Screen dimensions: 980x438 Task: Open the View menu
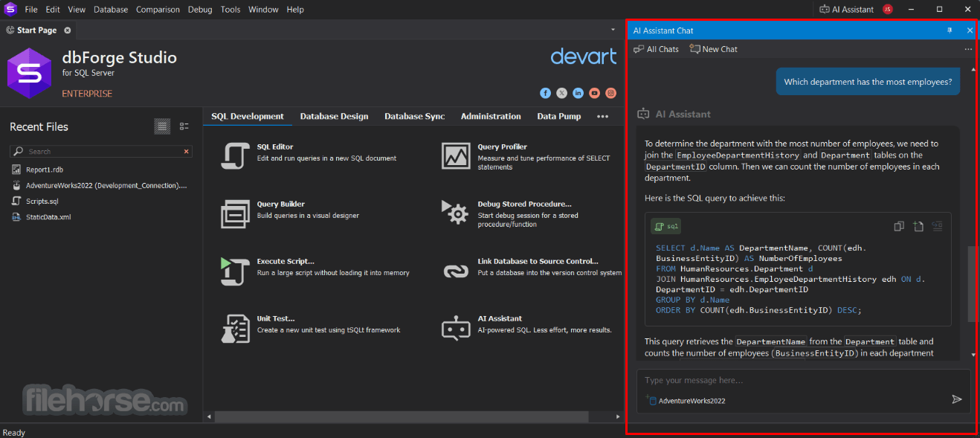coord(77,10)
